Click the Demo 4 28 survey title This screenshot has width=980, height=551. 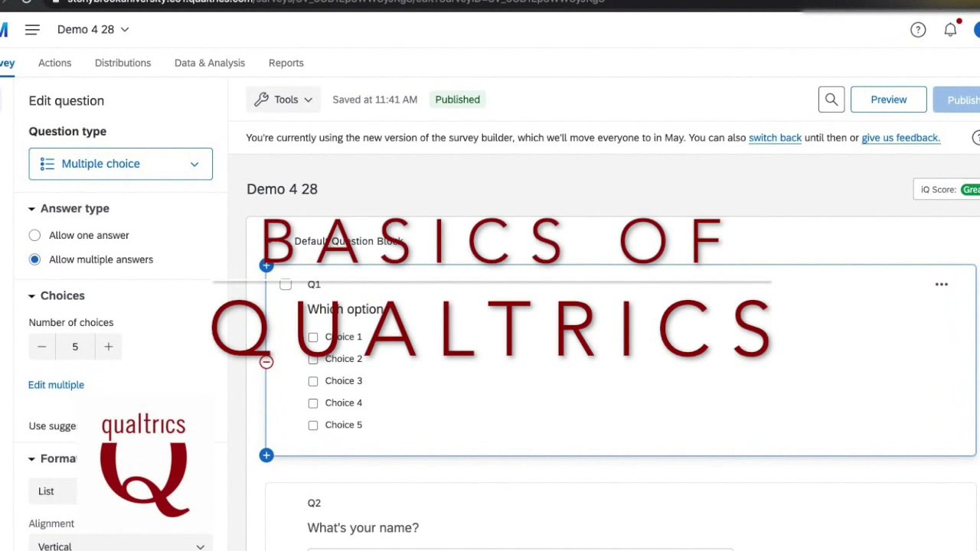coord(282,189)
